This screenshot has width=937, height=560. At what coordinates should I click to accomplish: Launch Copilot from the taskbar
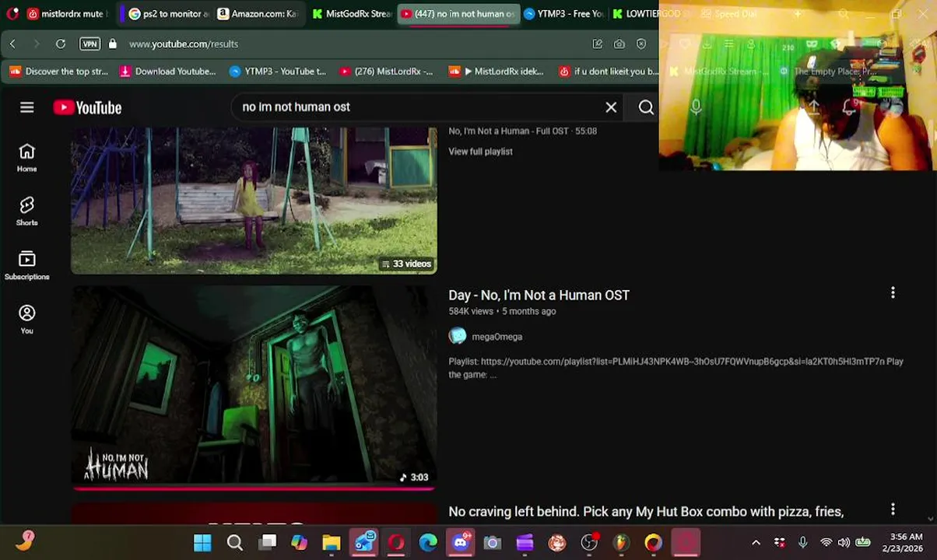coord(300,542)
